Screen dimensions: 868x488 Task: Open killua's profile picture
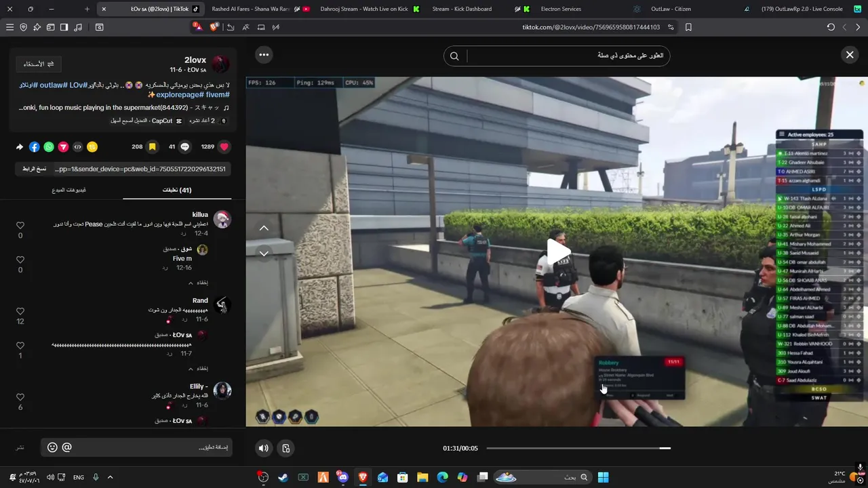point(222,219)
